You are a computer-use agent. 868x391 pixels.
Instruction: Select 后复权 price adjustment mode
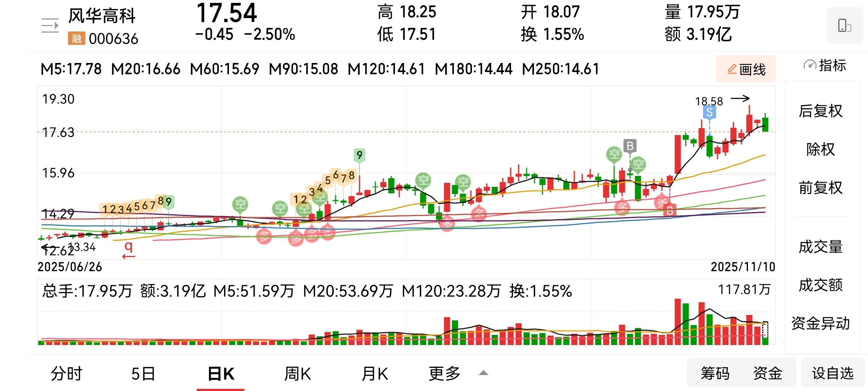[820, 111]
